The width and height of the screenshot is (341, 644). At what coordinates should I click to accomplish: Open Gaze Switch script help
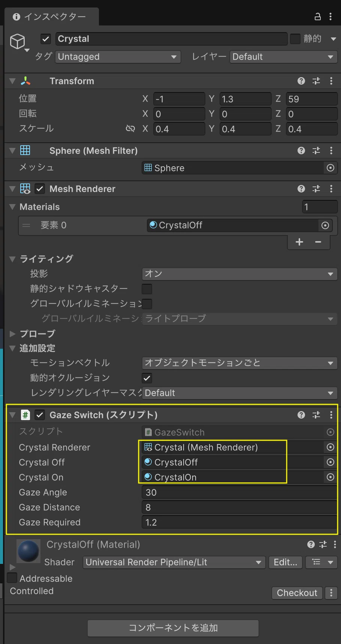301,415
